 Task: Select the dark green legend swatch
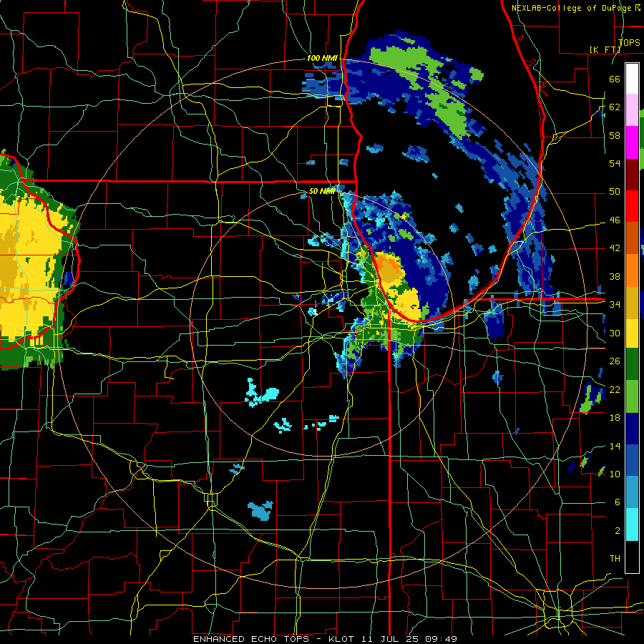coord(632,364)
